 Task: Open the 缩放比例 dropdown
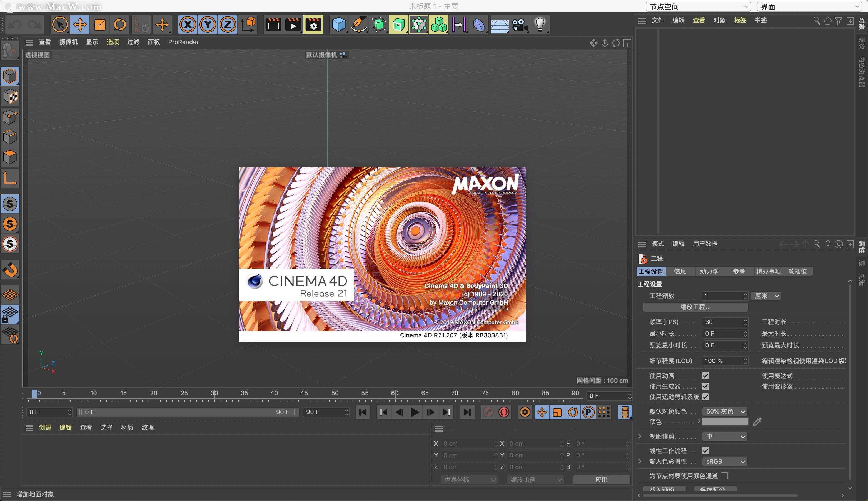[x=535, y=480]
